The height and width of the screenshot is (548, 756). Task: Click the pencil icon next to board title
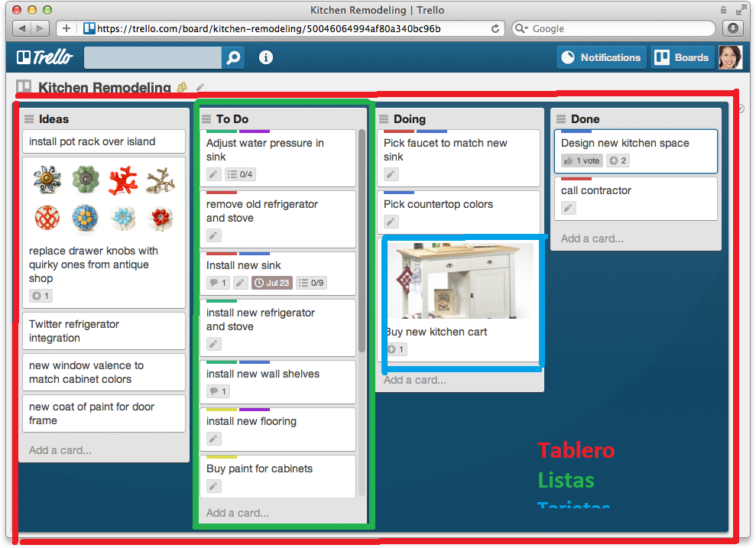point(200,87)
